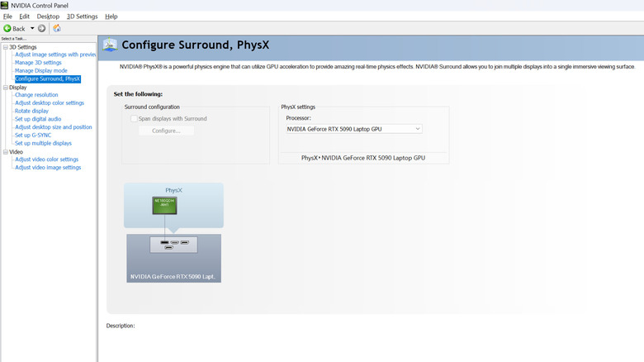
Task: Open the PhysX Processor dropdown
Action: [x=354, y=129]
